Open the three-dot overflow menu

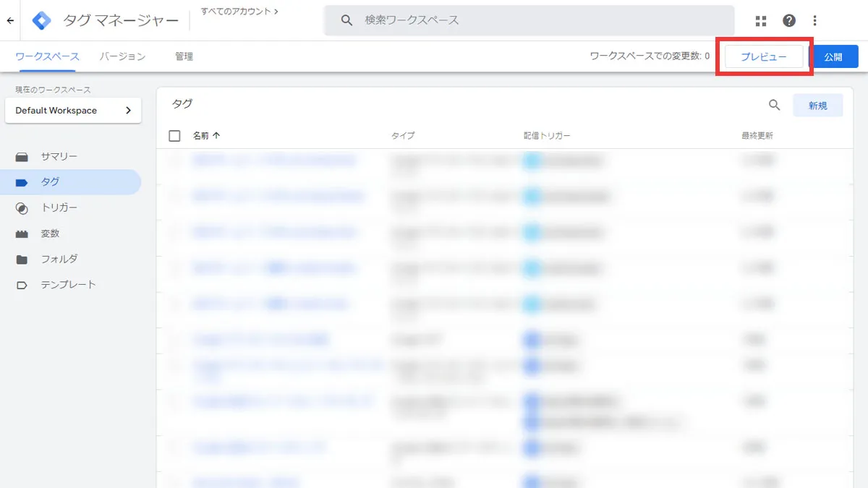click(x=814, y=20)
